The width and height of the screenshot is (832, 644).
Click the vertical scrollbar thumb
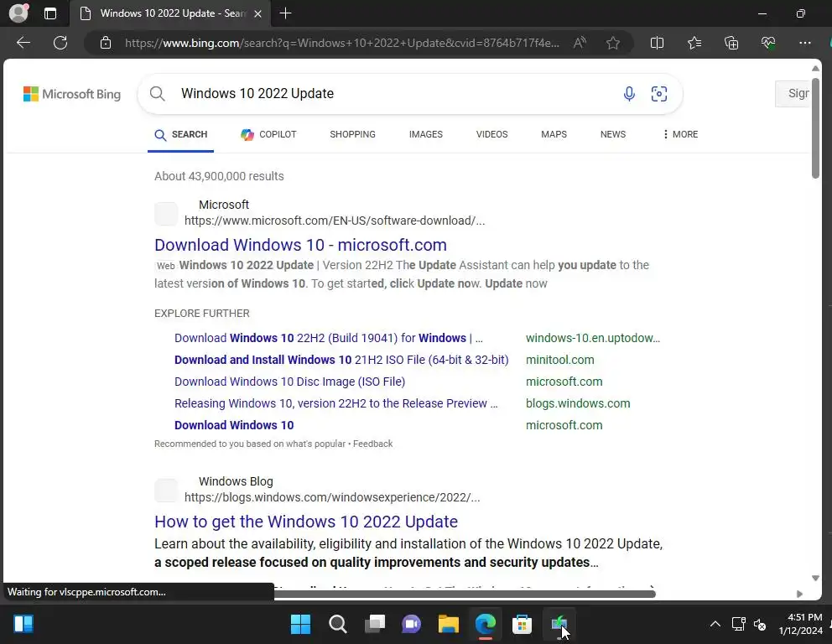tap(815, 127)
